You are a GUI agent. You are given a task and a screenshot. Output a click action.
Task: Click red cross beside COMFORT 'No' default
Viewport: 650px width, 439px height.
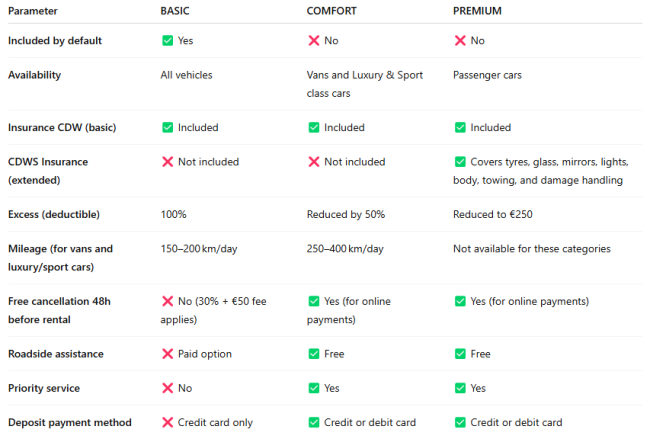(314, 41)
